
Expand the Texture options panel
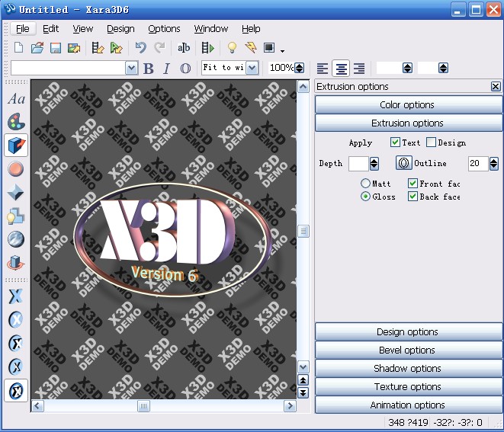tap(408, 387)
